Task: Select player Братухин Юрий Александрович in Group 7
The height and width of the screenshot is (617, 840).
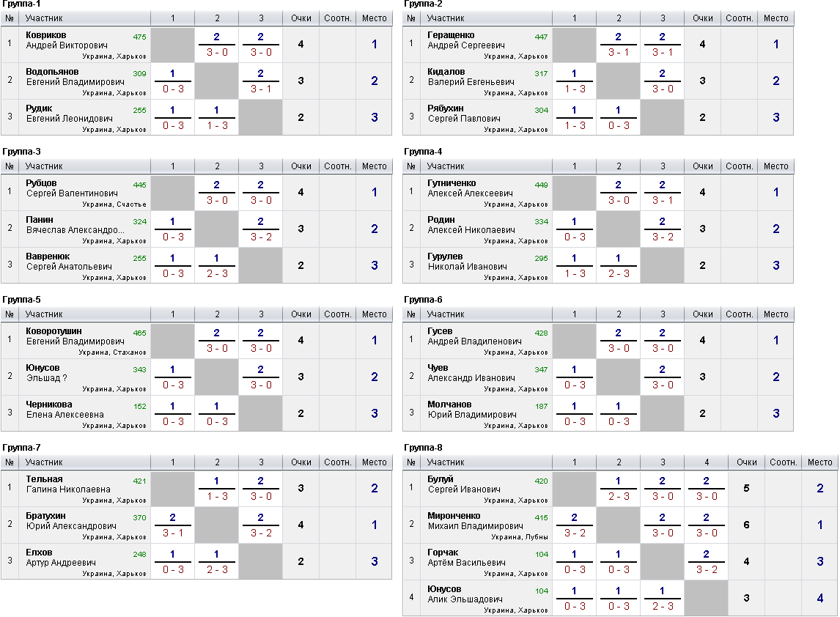Action: [70, 520]
